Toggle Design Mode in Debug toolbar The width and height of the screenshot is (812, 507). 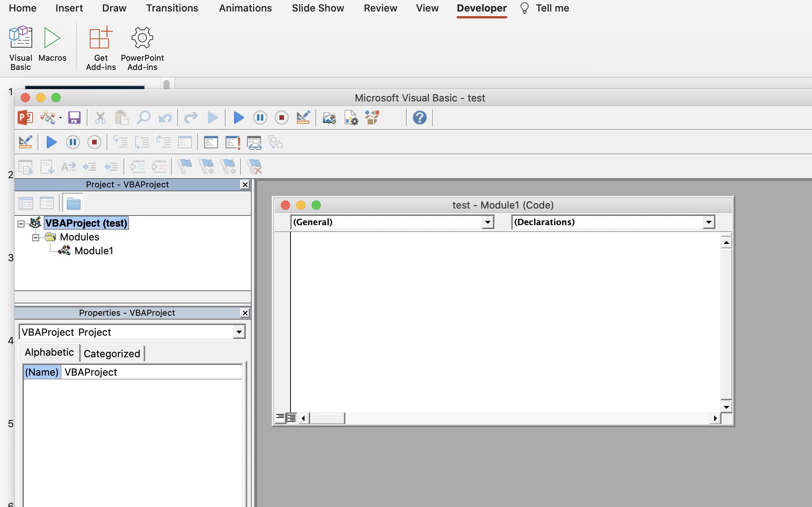[25, 142]
